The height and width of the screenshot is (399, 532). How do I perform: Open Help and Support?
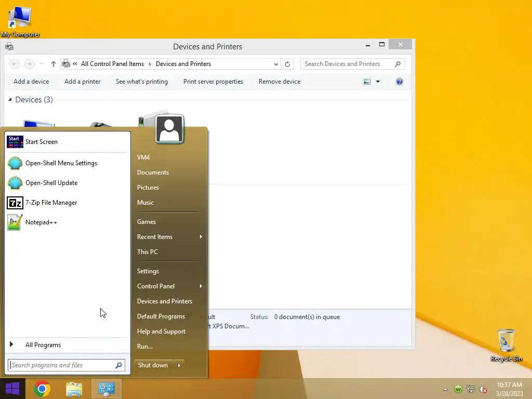[161, 331]
